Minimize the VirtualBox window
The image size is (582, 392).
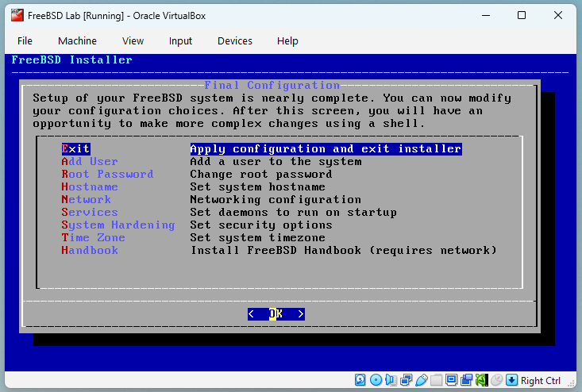coord(486,16)
